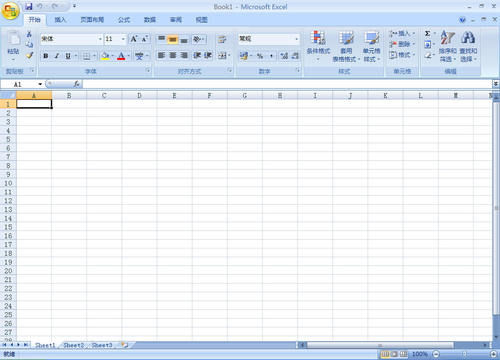Copy selection using the copy icon
The width and height of the screenshot is (500, 360).
pyautogui.click(x=29, y=44)
